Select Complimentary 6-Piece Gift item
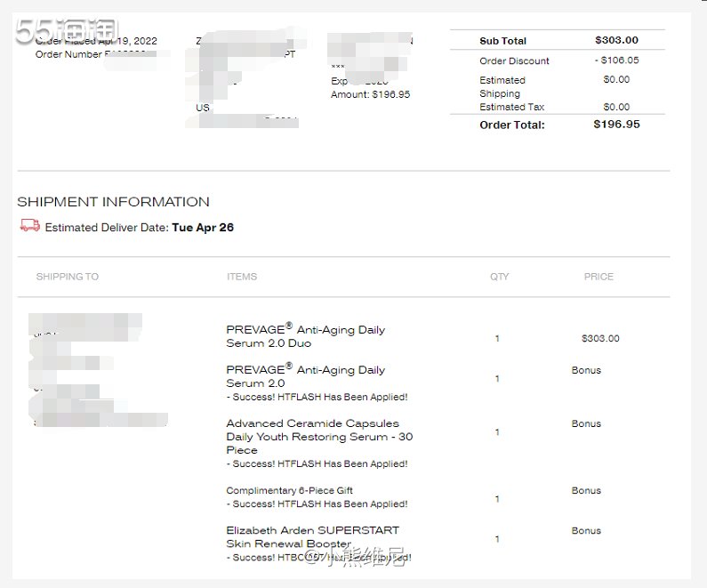 [289, 490]
